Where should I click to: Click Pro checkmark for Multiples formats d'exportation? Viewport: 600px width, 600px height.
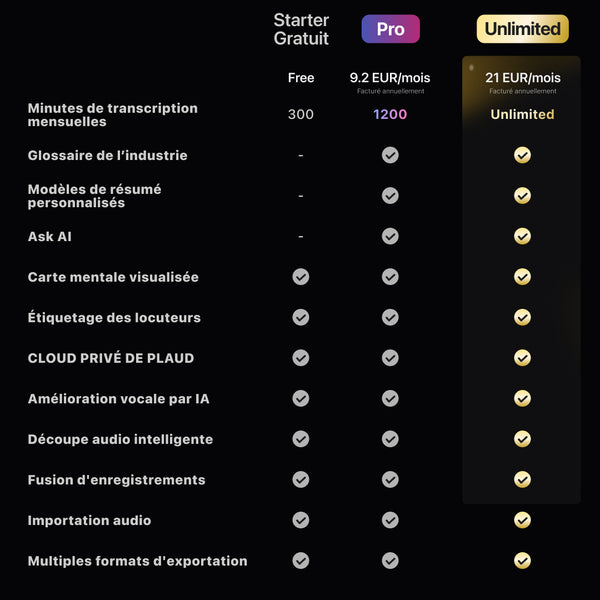(x=390, y=561)
